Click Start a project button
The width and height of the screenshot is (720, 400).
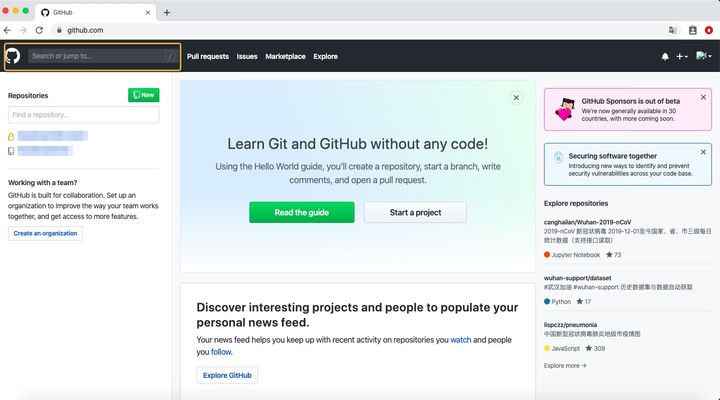pyautogui.click(x=415, y=212)
